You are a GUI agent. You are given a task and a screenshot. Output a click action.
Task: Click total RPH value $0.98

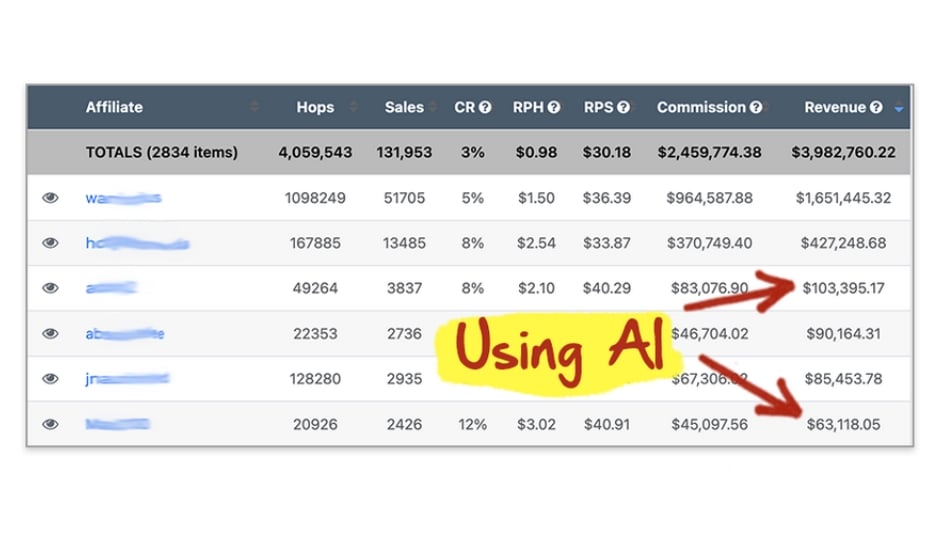[536, 152]
